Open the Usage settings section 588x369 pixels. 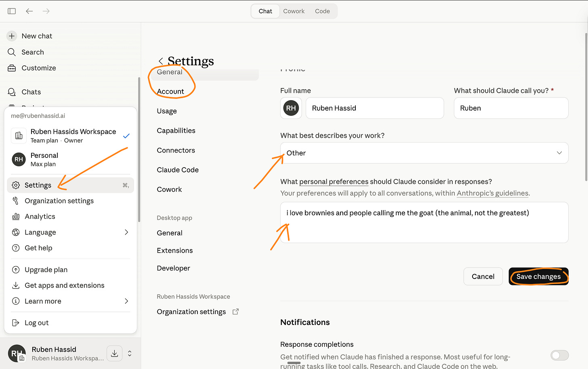coord(167,111)
